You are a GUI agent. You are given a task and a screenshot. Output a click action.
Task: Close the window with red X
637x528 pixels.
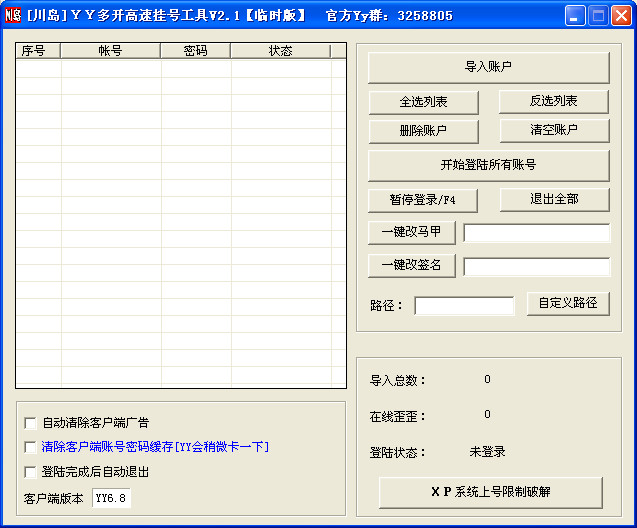pos(622,16)
